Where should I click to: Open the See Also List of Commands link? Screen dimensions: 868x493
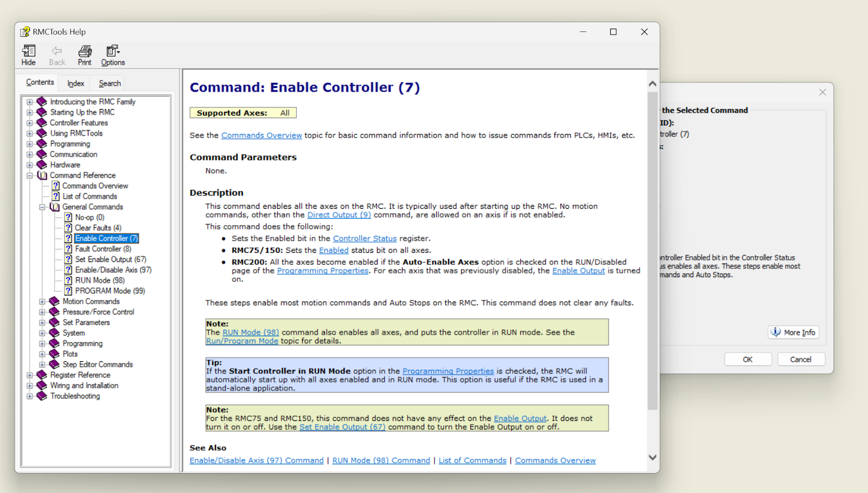pos(473,460)
